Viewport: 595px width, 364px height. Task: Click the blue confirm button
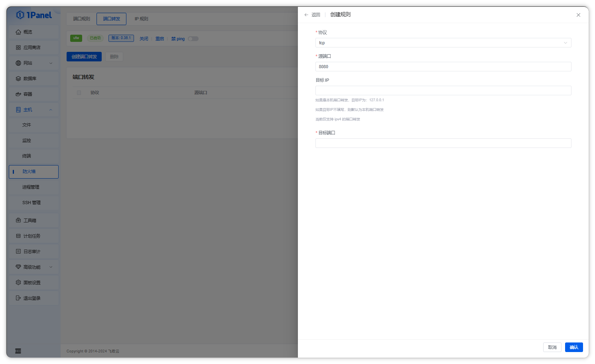(573, 347)
